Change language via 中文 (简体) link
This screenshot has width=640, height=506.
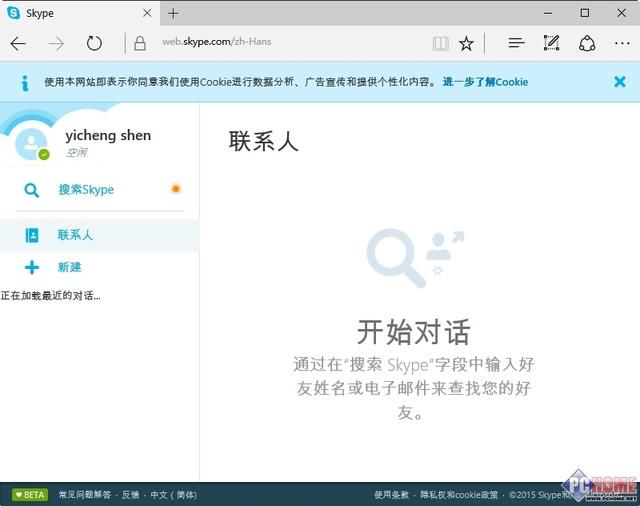tap(173, 495)
